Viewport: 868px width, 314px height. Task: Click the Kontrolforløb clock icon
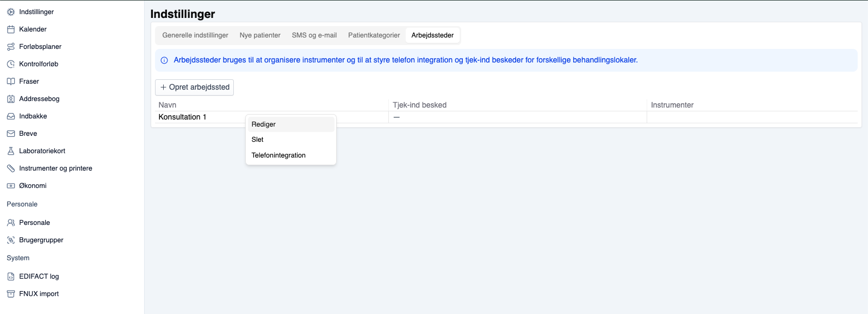tap(11, 64)
